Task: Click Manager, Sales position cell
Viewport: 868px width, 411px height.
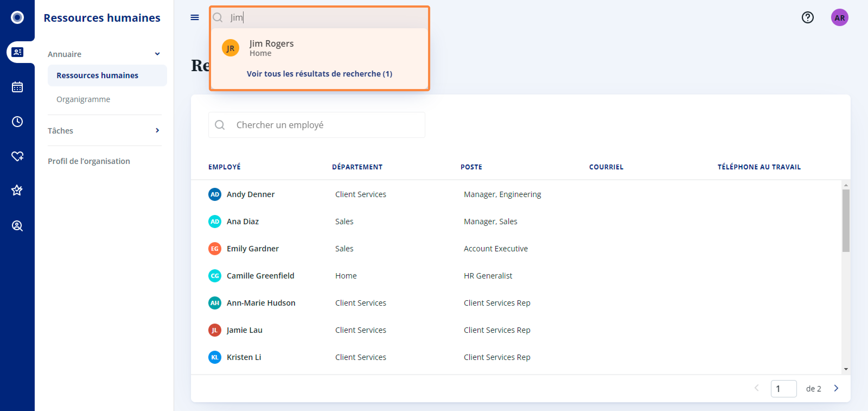Action: click(x=490, y=222)
